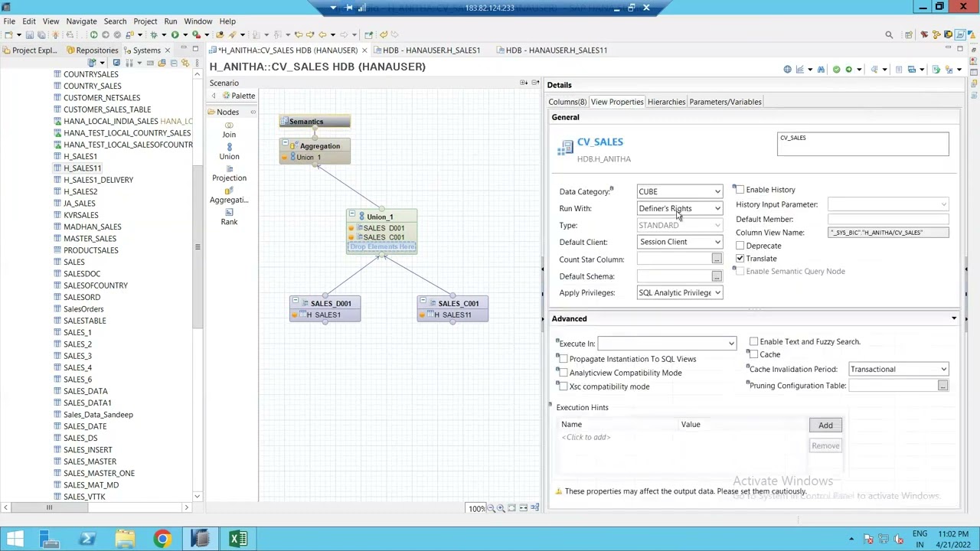Open the Window menu
Image resolution: width=980 pixels, height=551 pixels.
point(198,21)
